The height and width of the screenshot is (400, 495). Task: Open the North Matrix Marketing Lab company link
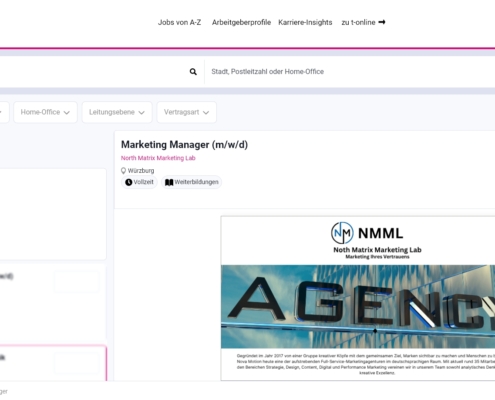[x=158, y=158]
